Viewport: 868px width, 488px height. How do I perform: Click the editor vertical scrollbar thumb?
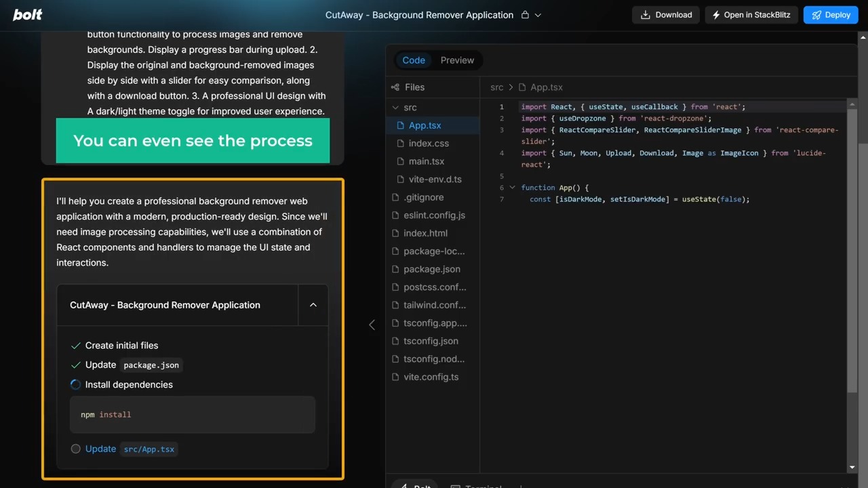852,250
